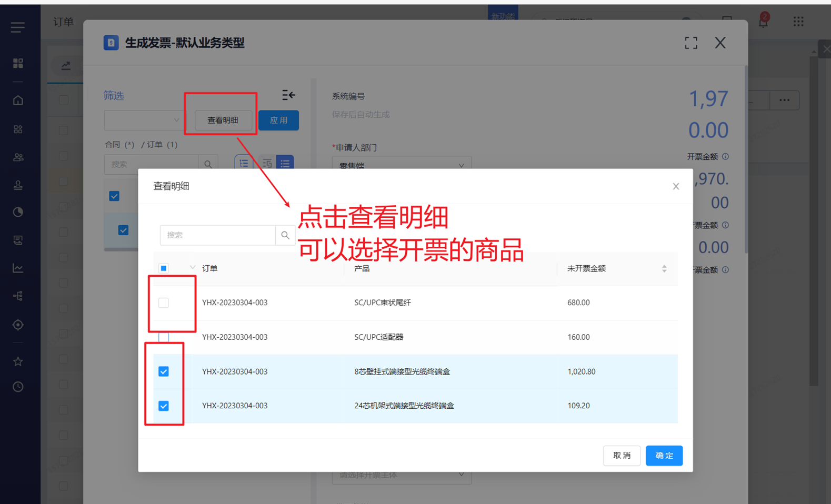Screen dimensions: 831x504
Task: Open the hierarchy tree sidebar icon
Action: pos(18,296)
